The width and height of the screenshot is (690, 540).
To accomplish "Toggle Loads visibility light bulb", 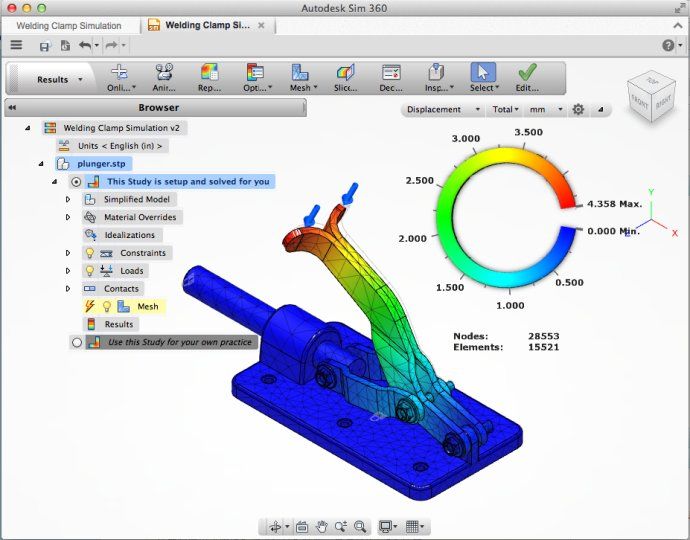I will pyautogui.click(x=90, y=271).
